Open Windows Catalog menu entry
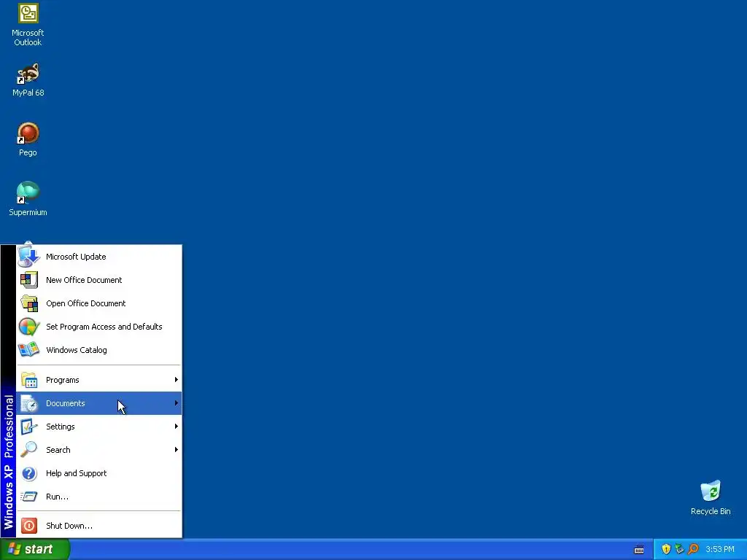Image resolution: width=747 pixels, height=560 pixels. (x=99, y=349)
